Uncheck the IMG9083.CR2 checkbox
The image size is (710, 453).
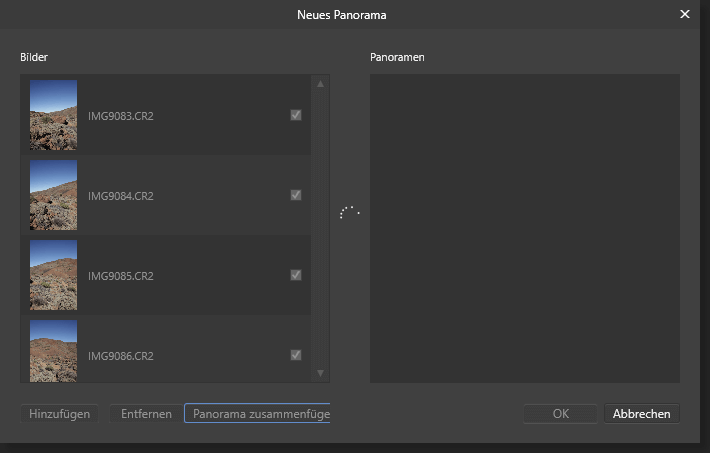pos(296,115)
